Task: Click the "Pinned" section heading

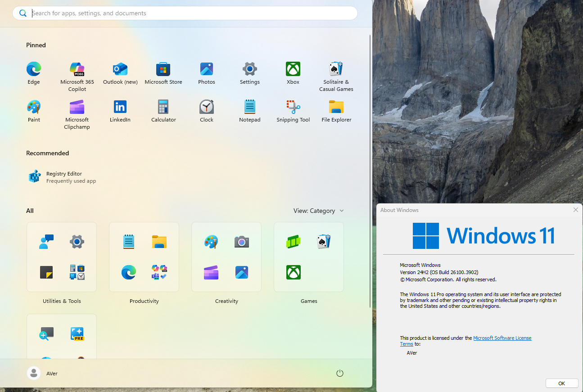Action: pos(36,45)
